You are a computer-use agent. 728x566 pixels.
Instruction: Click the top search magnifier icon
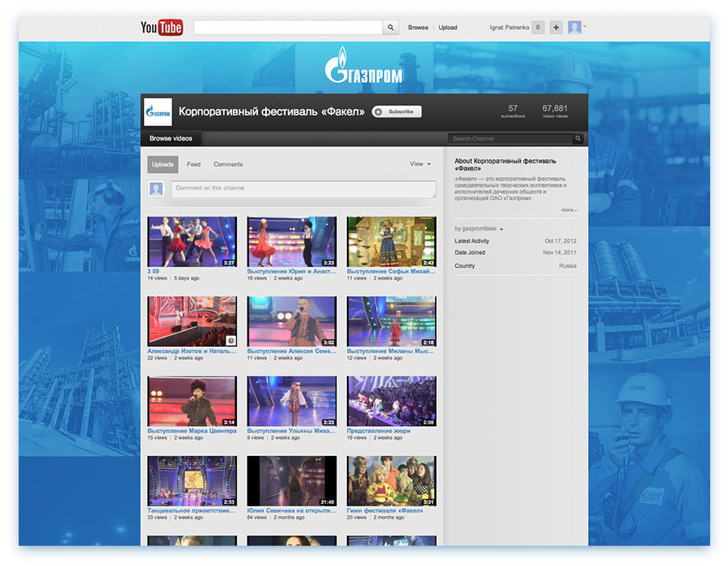[391, 27]
